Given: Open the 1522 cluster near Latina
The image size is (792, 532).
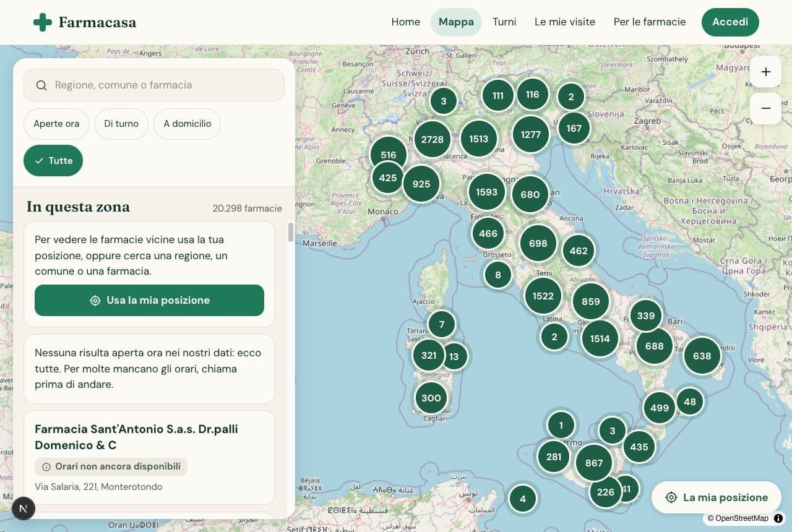Looking at the screenshot, I should pos(543,296).
